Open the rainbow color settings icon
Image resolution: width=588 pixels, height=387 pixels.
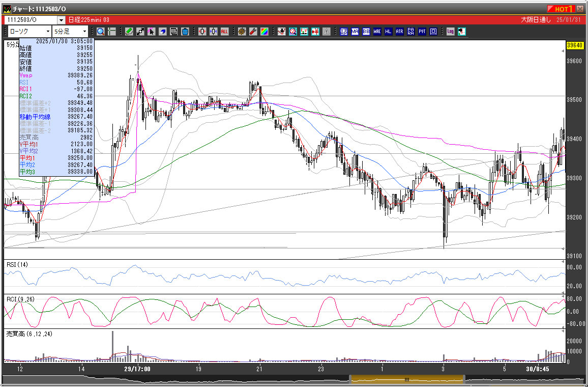click(264, 32)
